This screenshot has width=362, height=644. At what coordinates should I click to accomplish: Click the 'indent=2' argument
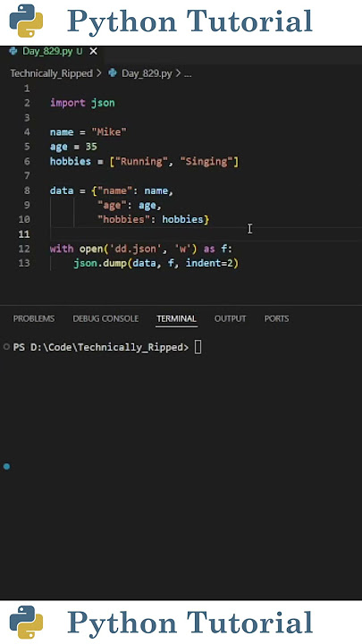coord(209,263)
